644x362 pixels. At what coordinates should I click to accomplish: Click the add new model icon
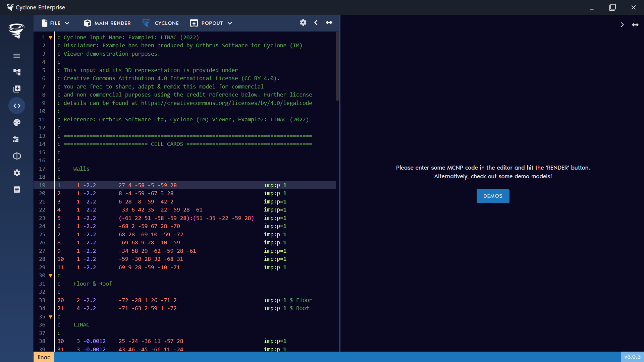click(x=17, y=89)
